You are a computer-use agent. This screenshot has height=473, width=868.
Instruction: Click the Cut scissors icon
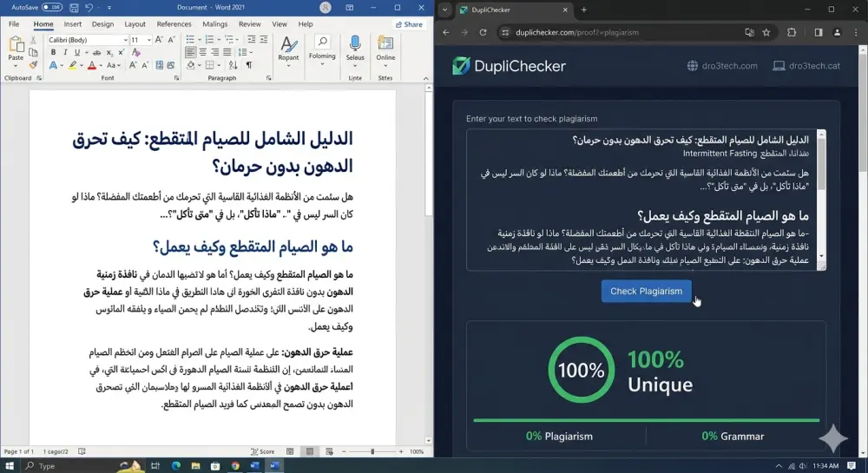coord(33,41)
